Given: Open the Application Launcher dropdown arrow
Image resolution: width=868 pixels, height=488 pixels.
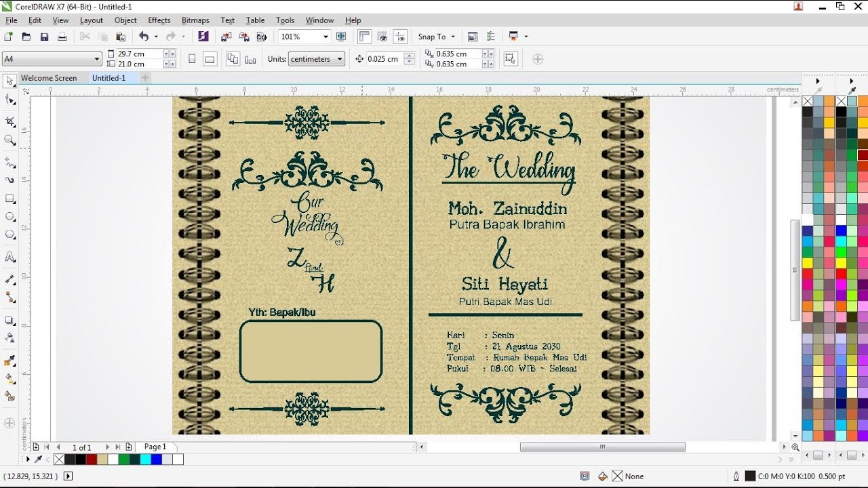Looking at the screenshot, I should (526, 37).
